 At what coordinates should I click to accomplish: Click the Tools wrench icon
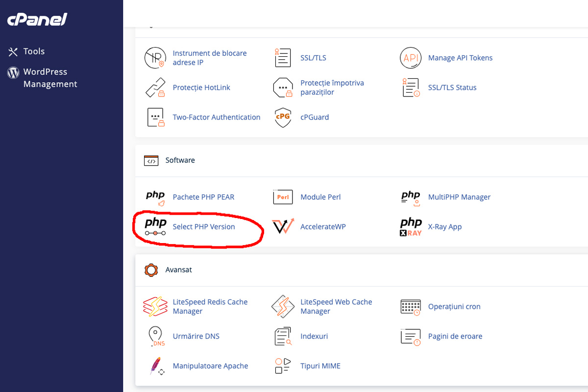tap(13, 51)
